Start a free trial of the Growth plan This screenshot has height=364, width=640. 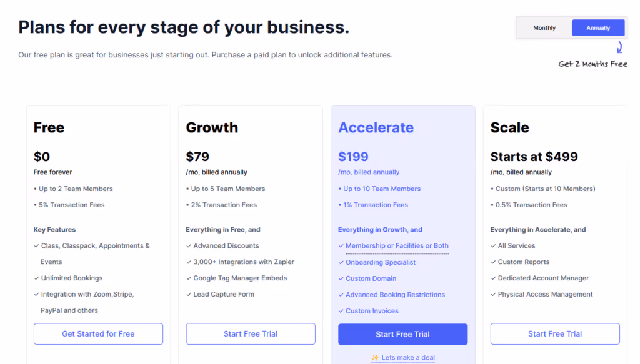click(250, 333)
